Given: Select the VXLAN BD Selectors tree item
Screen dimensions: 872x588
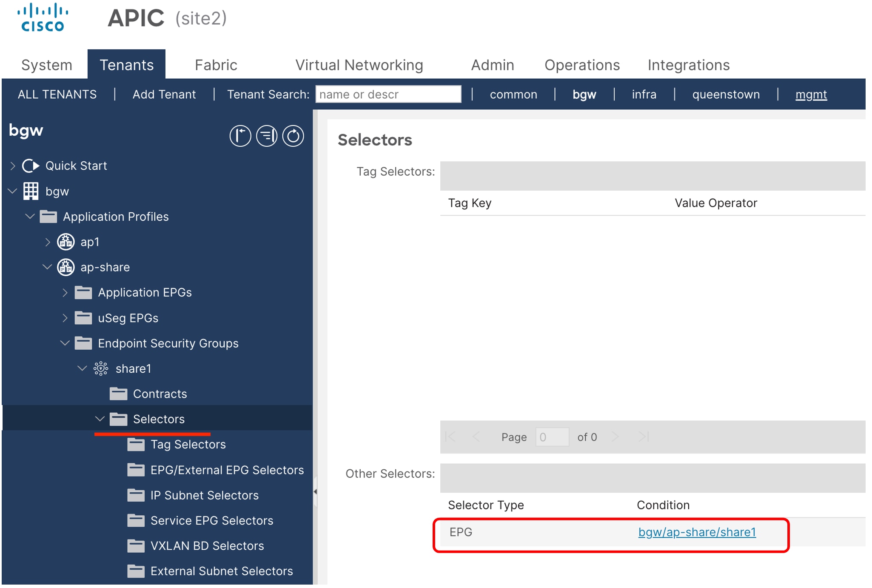Looking at the screenshot, I should [207, 546].
